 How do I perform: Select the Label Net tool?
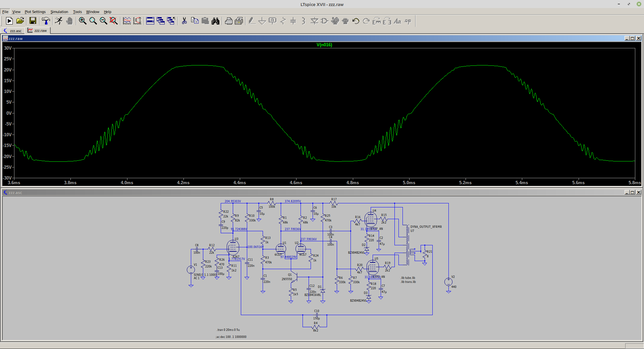click(272, 21)
